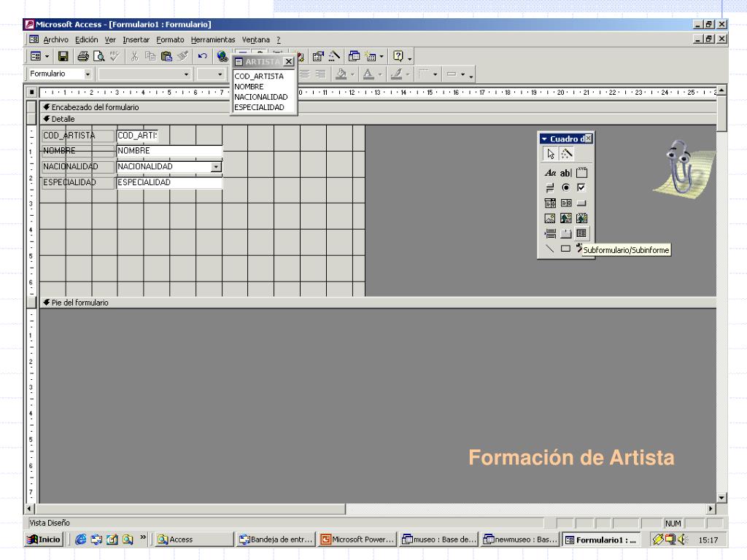747x560 pixels.
Task: Toggle the Control Wizards button
Action: pos(566,154)
